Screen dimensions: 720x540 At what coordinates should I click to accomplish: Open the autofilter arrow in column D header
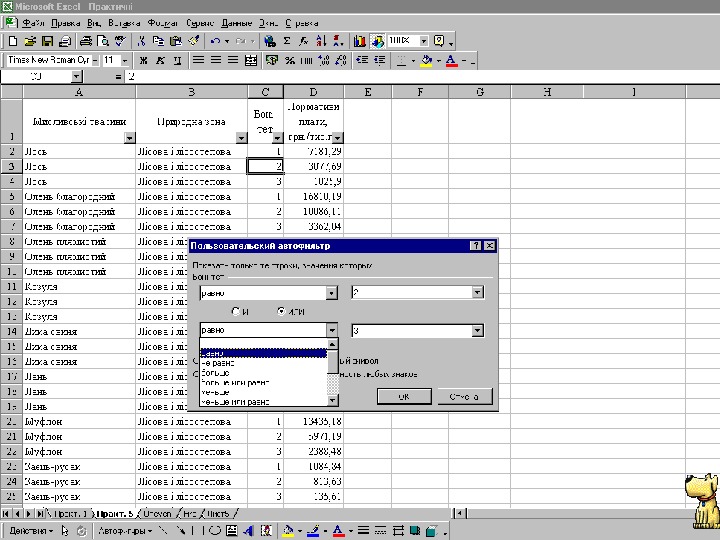(x=337, y=138)
